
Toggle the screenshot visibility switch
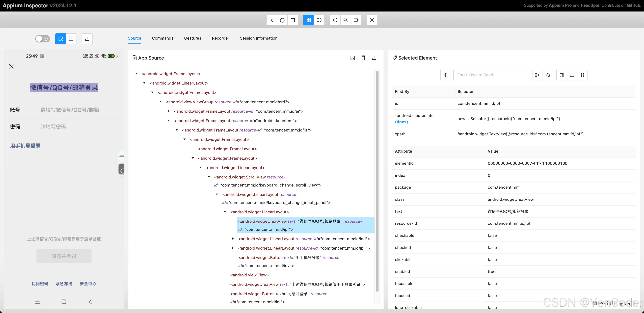[42, 39]
